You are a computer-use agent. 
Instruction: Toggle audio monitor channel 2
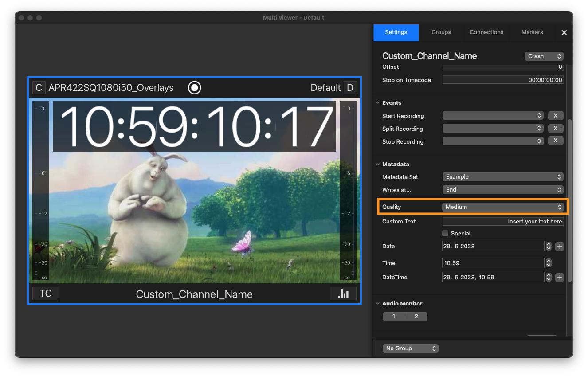[x=416, y=317]
